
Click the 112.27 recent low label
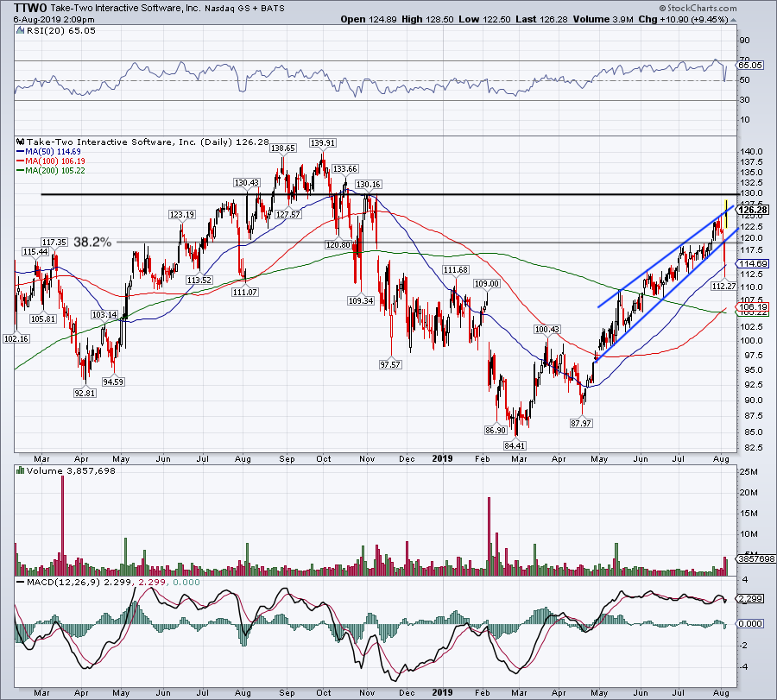coord(723,287)
